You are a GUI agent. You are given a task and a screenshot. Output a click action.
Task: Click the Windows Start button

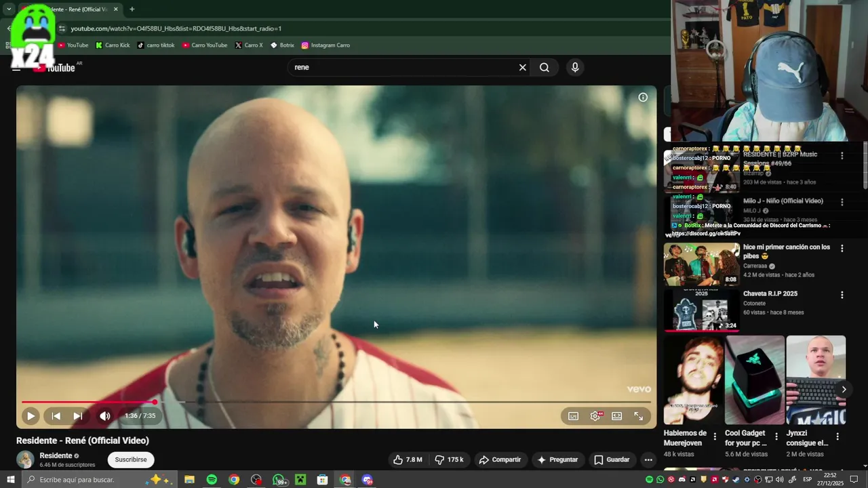[11, 480]
